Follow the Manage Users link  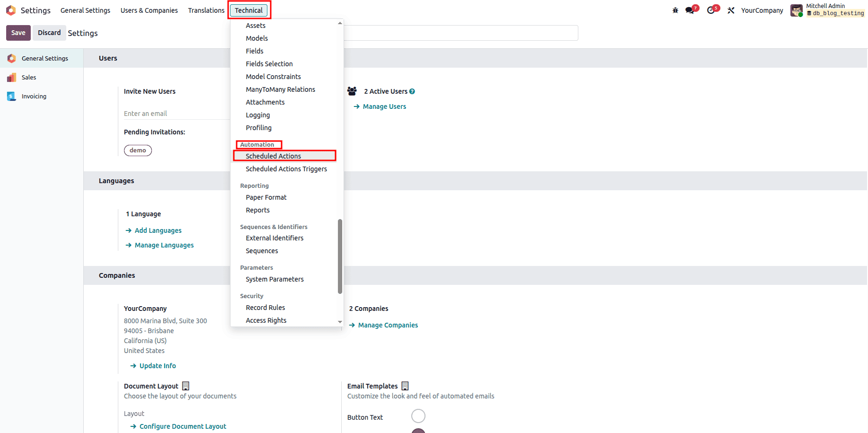click(384, 106)
